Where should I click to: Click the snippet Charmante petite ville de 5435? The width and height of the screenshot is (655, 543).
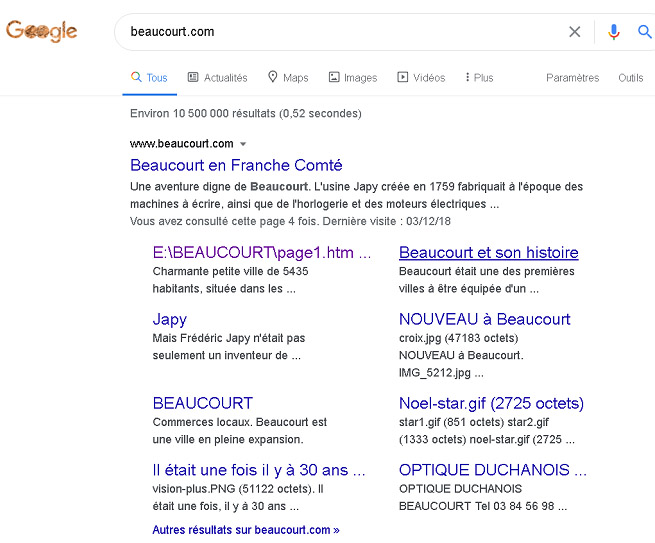pos(230,280)
